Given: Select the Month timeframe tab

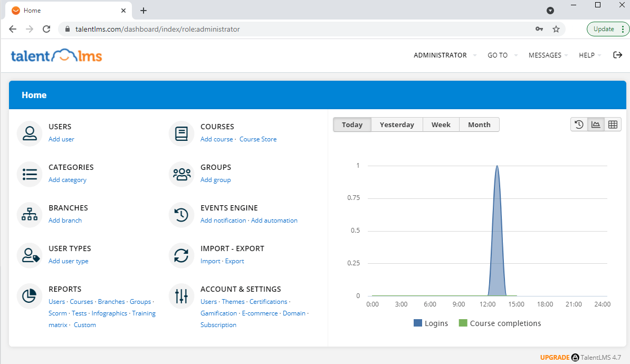Looking at the screenshot, I should tap(479, 124).
